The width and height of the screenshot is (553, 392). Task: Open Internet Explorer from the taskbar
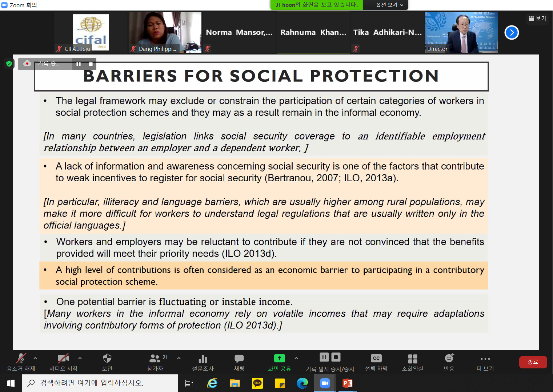coord(212,383)
